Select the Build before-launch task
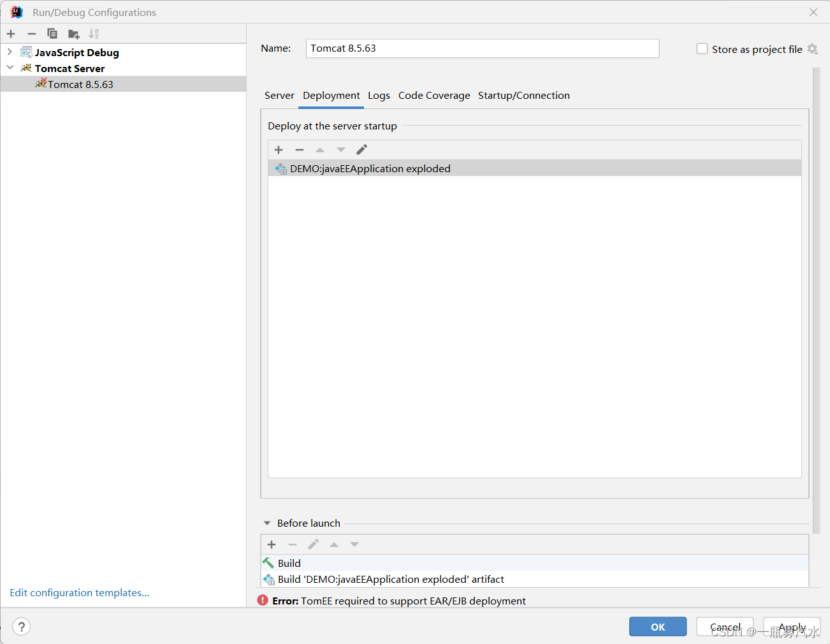 (535, 563)
